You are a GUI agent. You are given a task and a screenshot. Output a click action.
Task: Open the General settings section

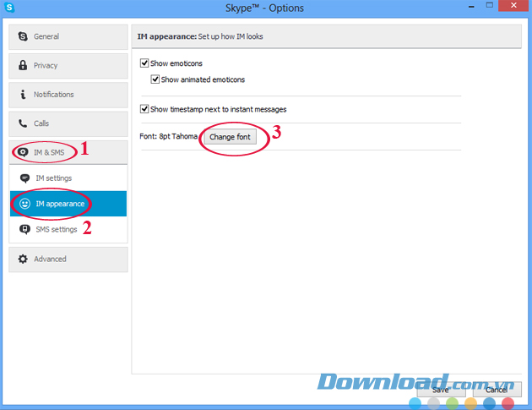point(68,36)
